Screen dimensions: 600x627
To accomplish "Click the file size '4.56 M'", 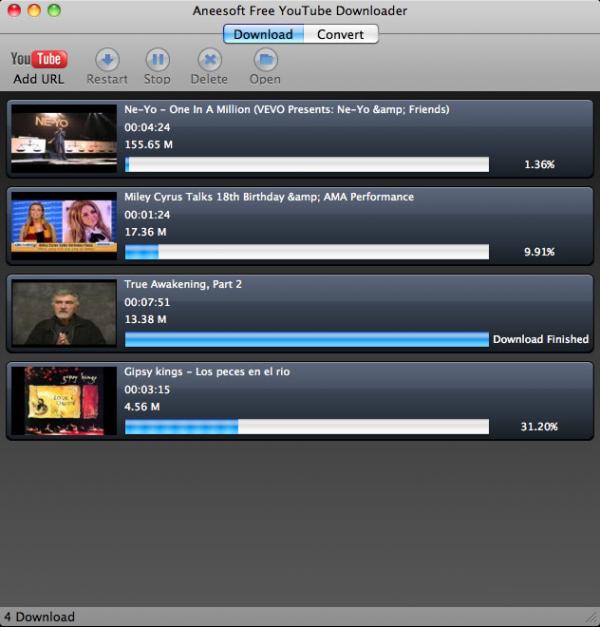I will [x=142, y=407].
